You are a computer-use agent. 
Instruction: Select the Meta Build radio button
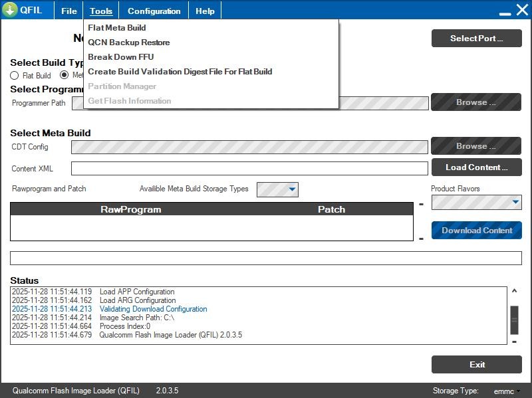[64, 74]
